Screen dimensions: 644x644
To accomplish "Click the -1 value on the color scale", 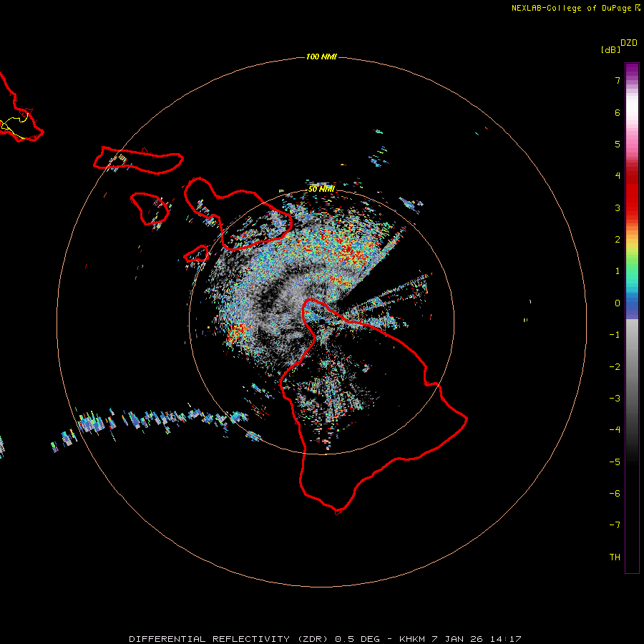I will (615, 335).
